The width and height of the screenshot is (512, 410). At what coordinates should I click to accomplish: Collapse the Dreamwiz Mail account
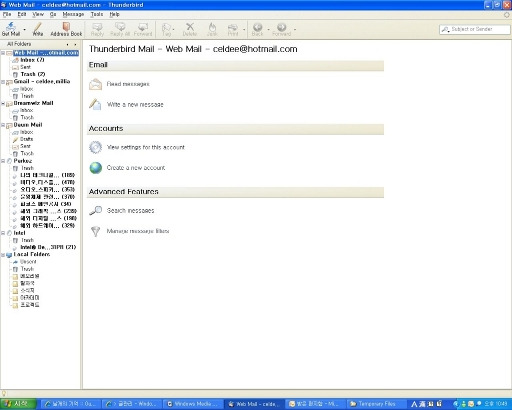[x=3, y=104]
